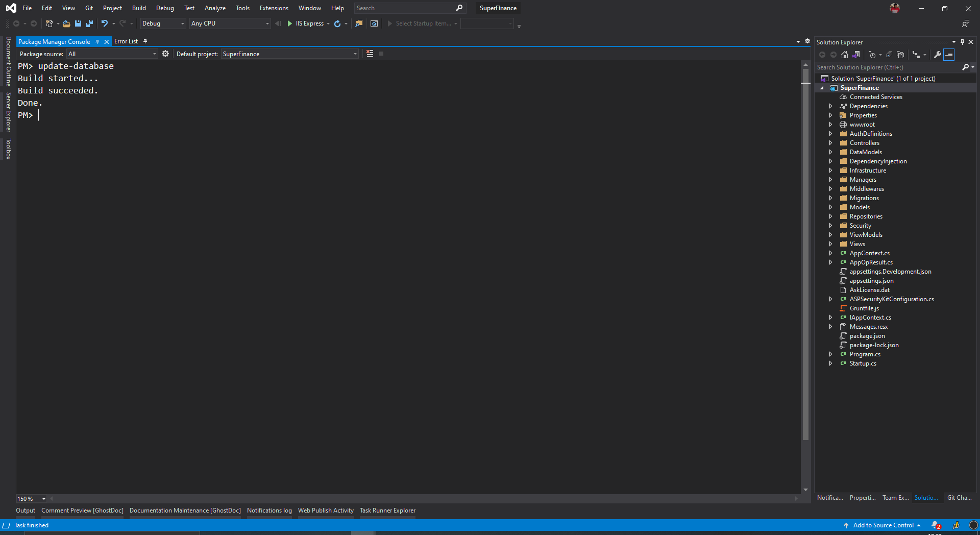Toggle the Preview Selected Items button
Viewport: 980px width, 535px height.
click(x=949, y=55)
